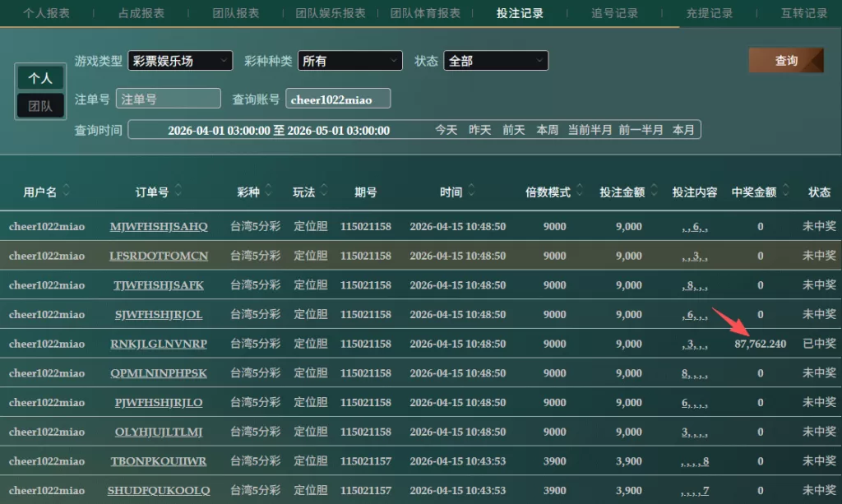Image resolution: width=842 pixels, height=504 pixels.
Task: Toggle sort icon next to 倍数模式
Action: tap(581, 192)
